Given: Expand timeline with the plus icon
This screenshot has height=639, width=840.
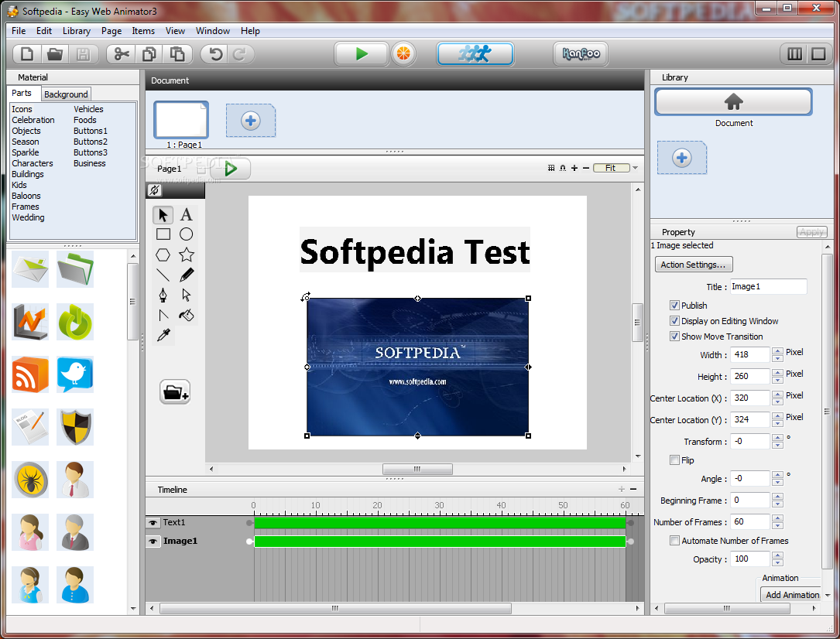Looking at the screenshot, I should pos(622,489).
